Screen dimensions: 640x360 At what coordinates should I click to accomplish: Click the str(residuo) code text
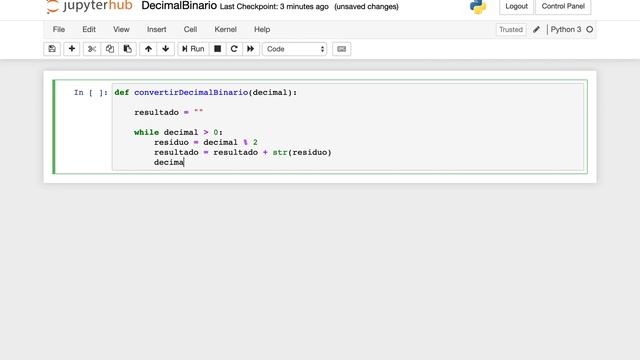[x=302, y=152]
